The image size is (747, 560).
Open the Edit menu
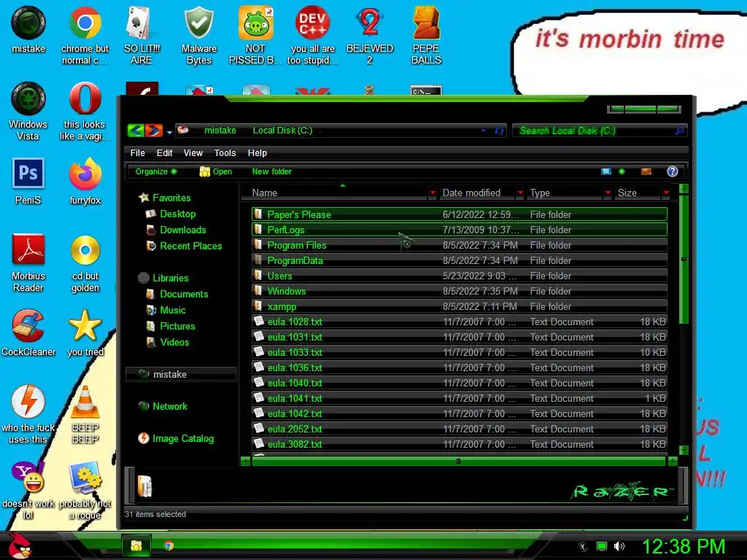point(164,153)
